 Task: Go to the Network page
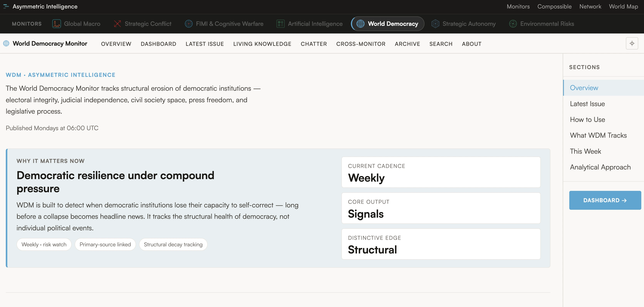point(590,7)
